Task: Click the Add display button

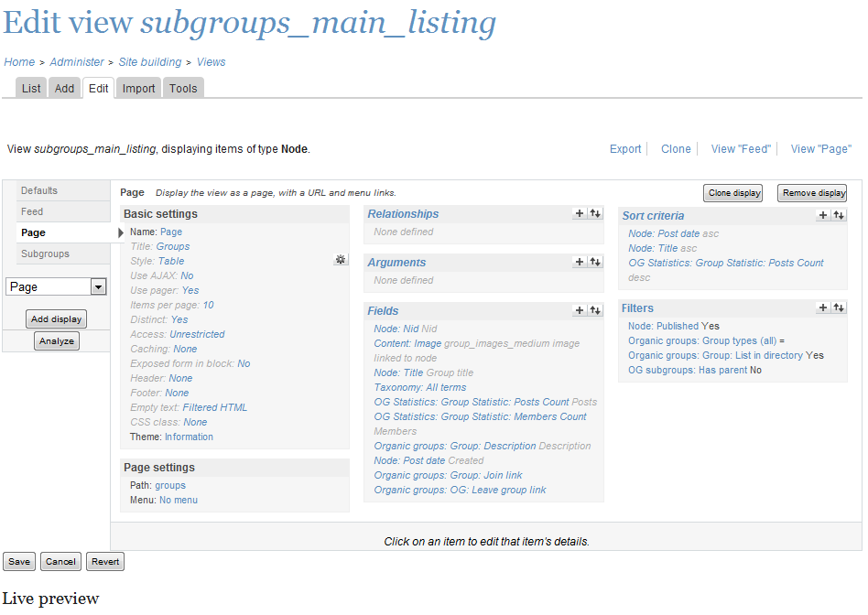Action: pyautogui.click(x=57, y=319)
